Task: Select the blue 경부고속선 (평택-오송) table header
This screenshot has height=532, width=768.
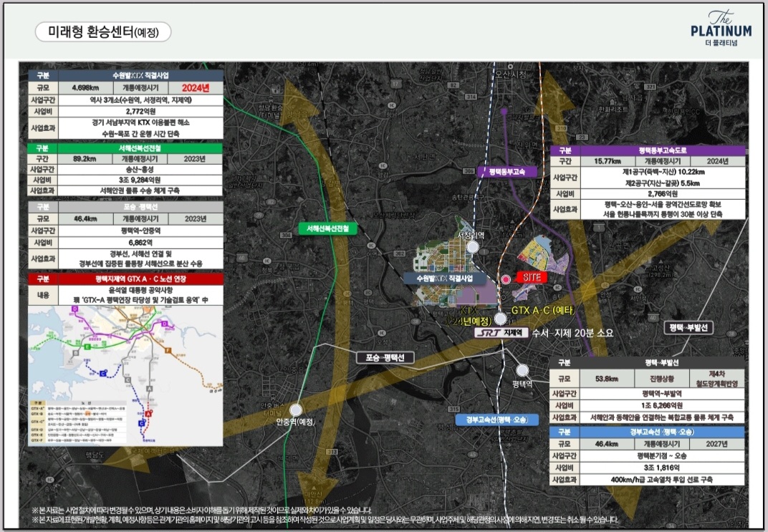Action: (662, 432)
